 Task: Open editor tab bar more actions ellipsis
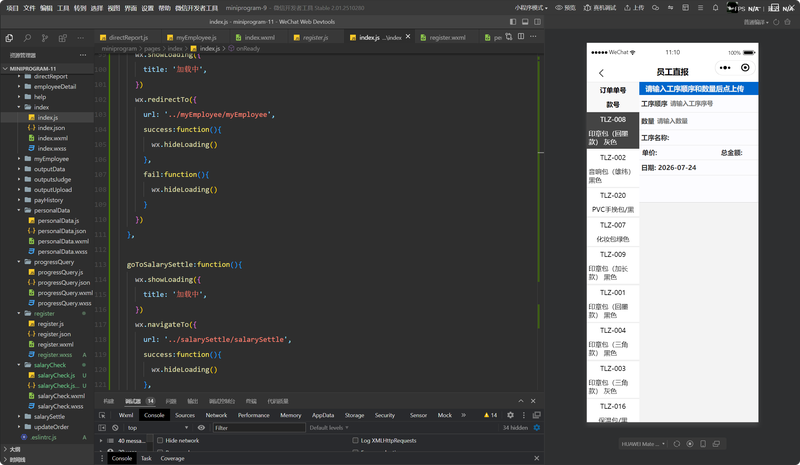tap(533, 37)
